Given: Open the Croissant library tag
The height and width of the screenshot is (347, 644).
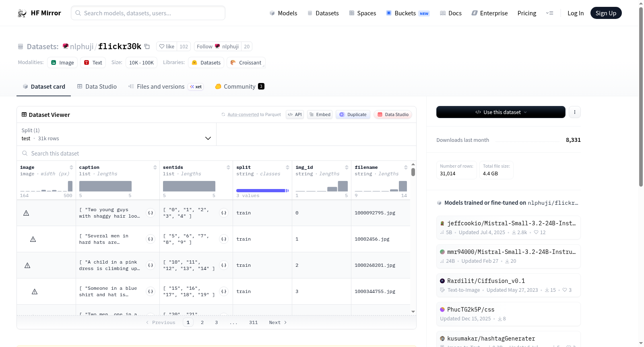Looking at the screenshot, I should [x=246, y=62].
